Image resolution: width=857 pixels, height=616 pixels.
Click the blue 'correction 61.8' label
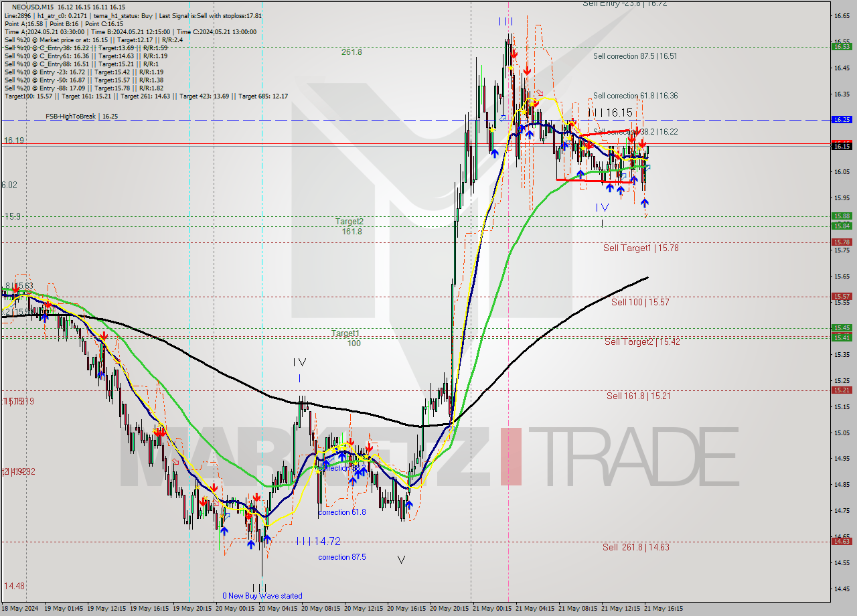[x=342, y=512]
